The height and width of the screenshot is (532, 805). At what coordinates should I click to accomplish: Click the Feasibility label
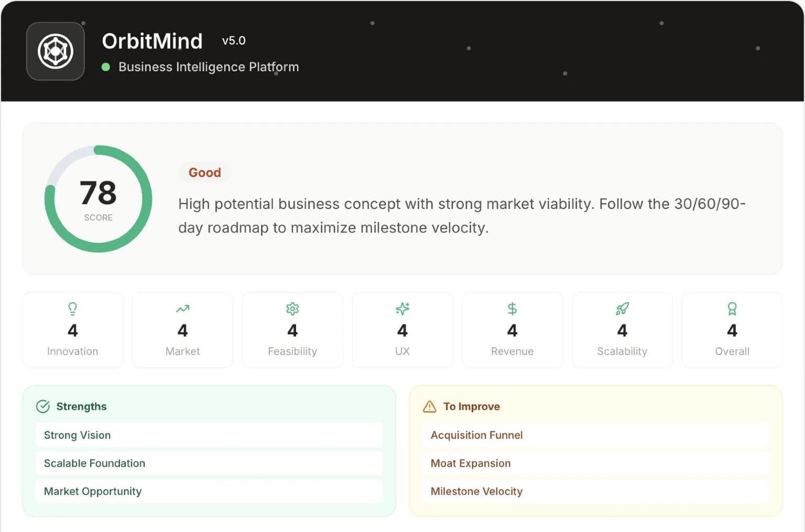click(x=292, y=351)
